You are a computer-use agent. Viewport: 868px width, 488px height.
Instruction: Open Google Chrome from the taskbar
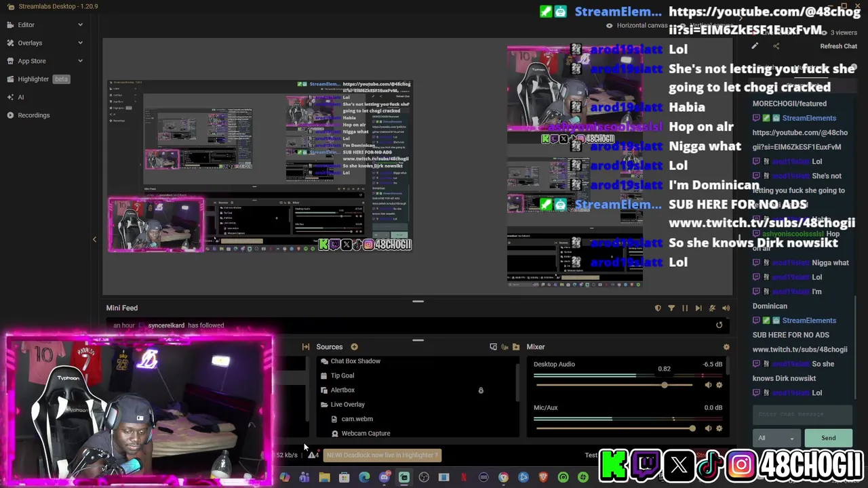[x=503, y=478]
